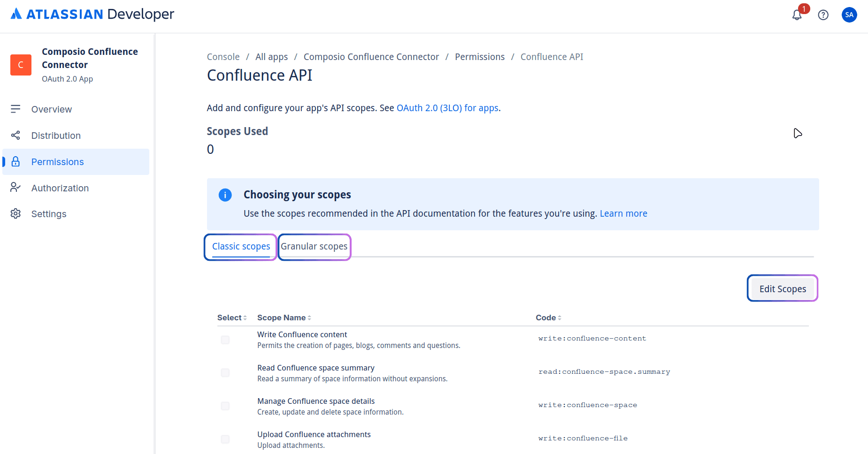The width and height of the screenshot is (868, 454).
Task: Click the Read Confluence space summary scope name
Action: click(316, 368)
